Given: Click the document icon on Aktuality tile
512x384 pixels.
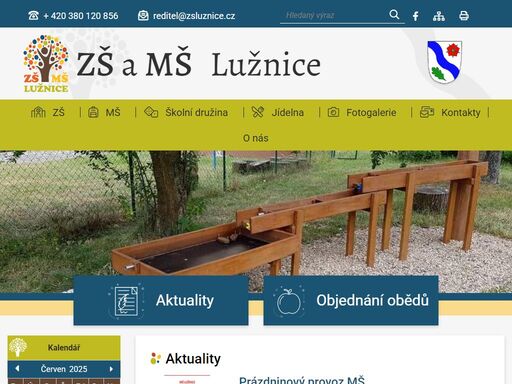Looking at the screenshot, I should 126,301.
